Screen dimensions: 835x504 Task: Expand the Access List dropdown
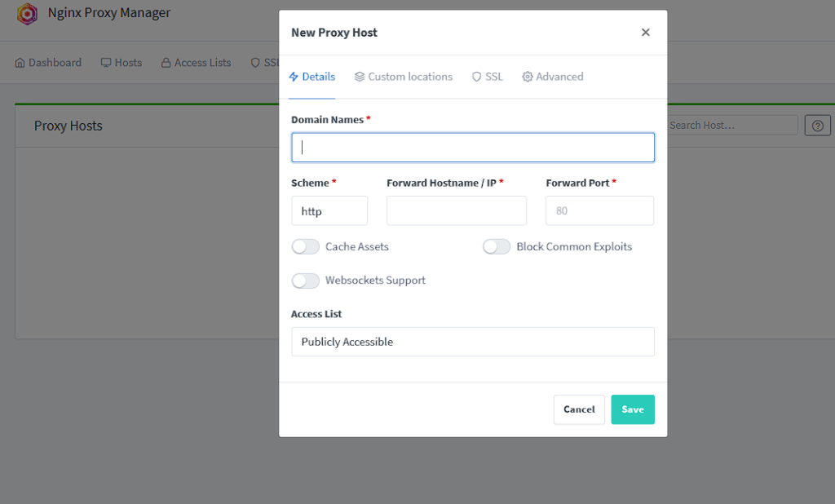click(473, 342)
